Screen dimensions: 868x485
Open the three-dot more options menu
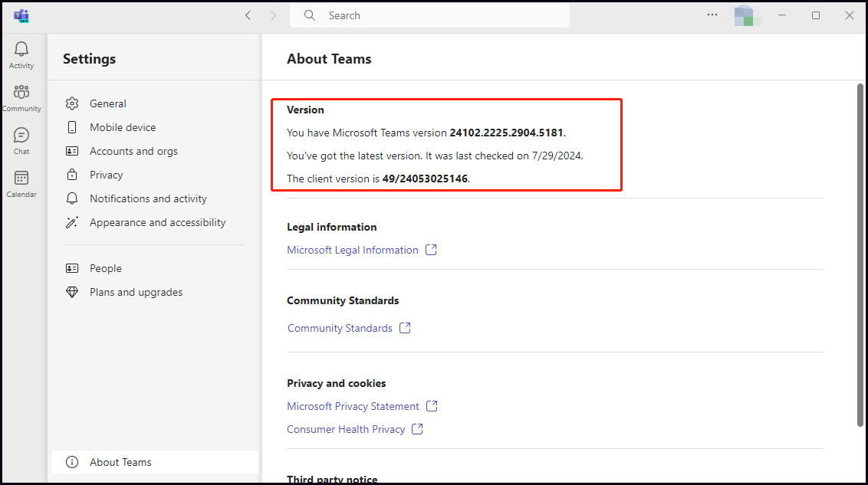point(712,15)
